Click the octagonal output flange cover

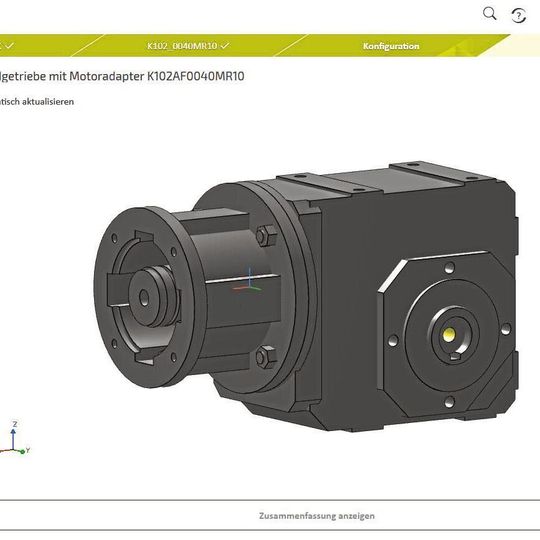[447, 334]
